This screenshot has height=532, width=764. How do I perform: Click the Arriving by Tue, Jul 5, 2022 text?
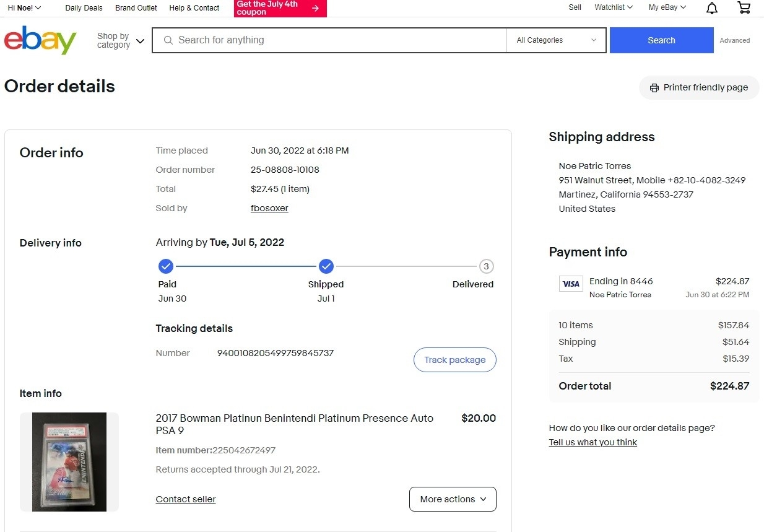(220, 242)
